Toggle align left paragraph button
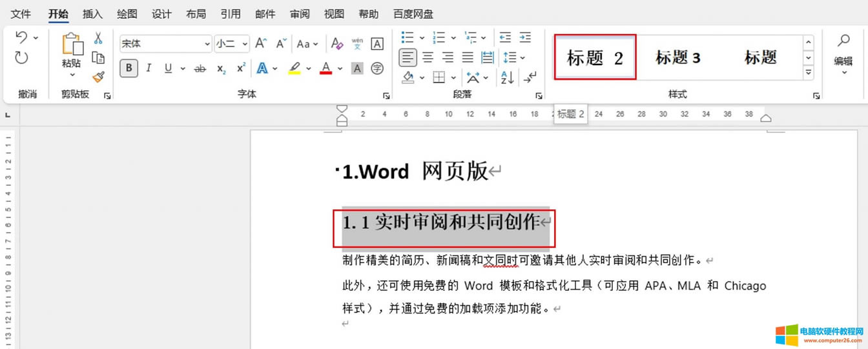Screen dimensions: 868x349 pos(408,58)
